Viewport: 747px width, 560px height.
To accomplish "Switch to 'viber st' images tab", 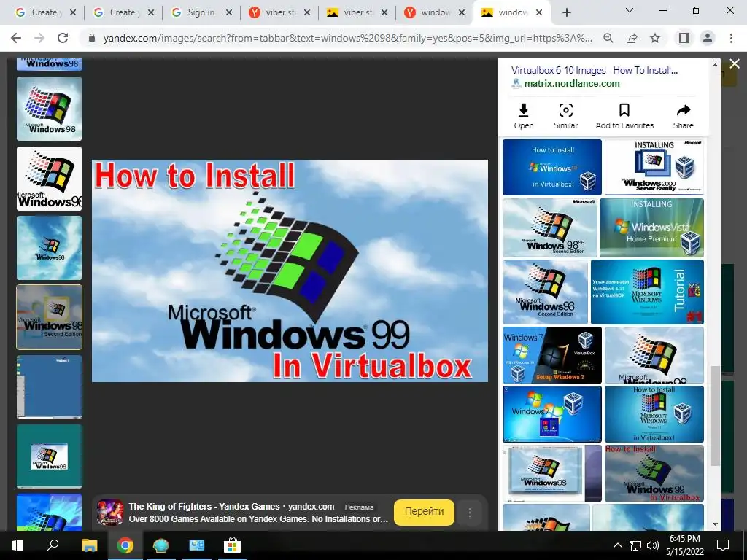I will click(357, 13).
